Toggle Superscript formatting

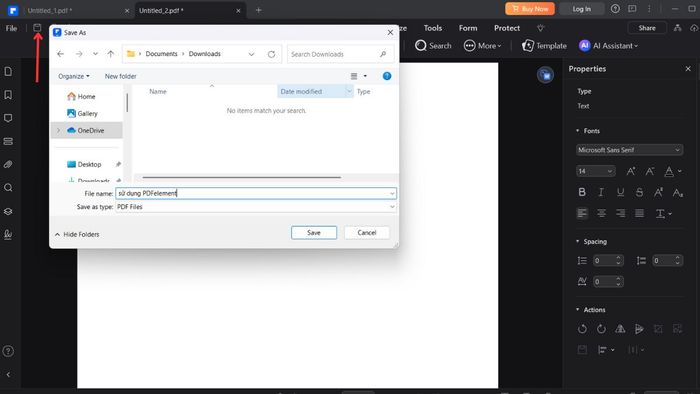coord(658,192)
